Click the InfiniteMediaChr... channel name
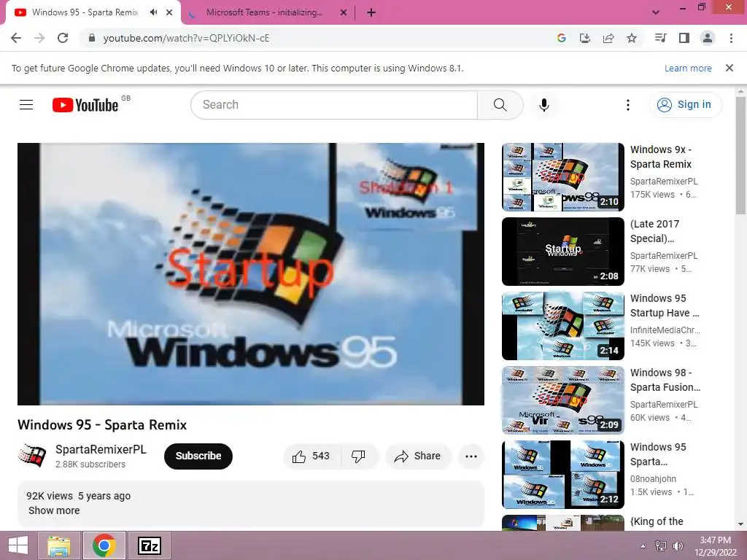The width and height of the screenshot is (747, 560). [665, 330]
